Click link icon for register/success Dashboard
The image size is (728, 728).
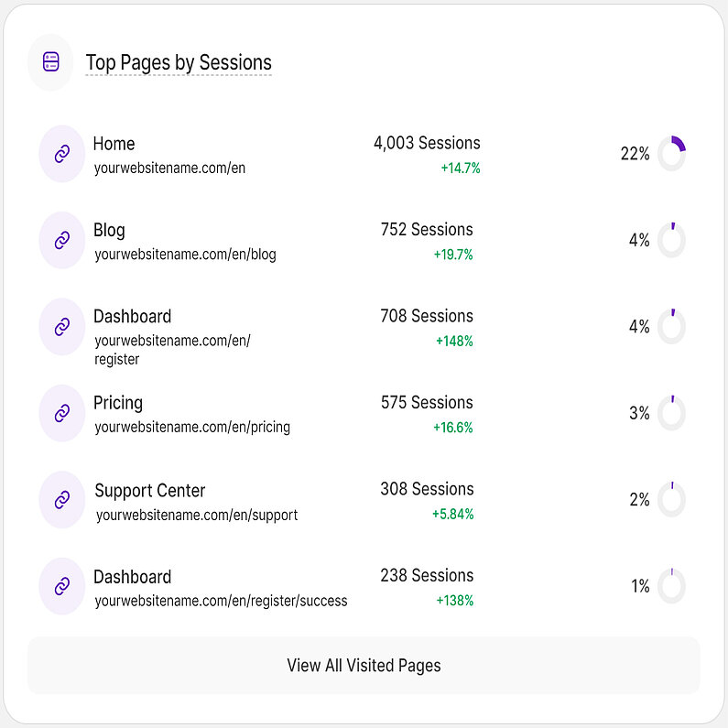tap(62, 586)
